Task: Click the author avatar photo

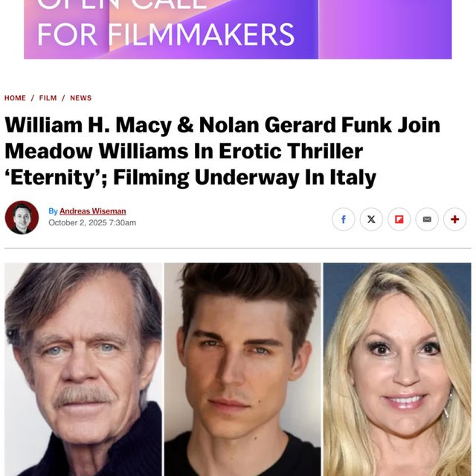Action: coord(22,217)
